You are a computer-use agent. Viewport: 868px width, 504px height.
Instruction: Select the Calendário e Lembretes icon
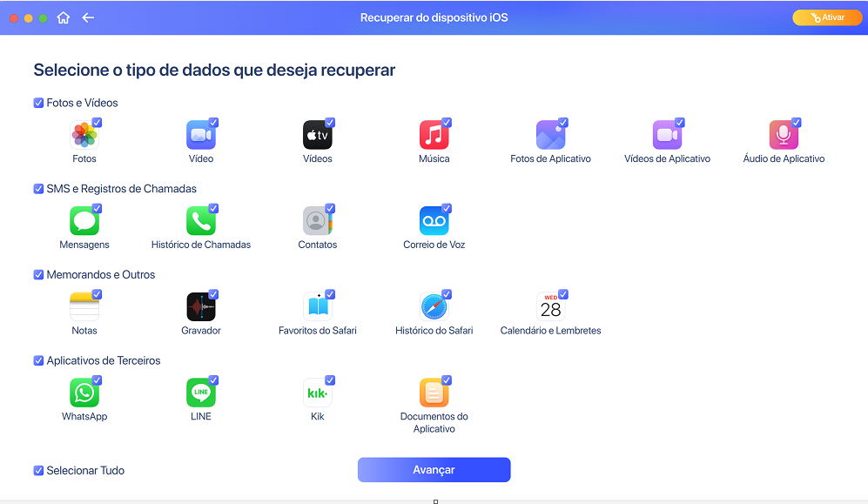pos(550,307)
